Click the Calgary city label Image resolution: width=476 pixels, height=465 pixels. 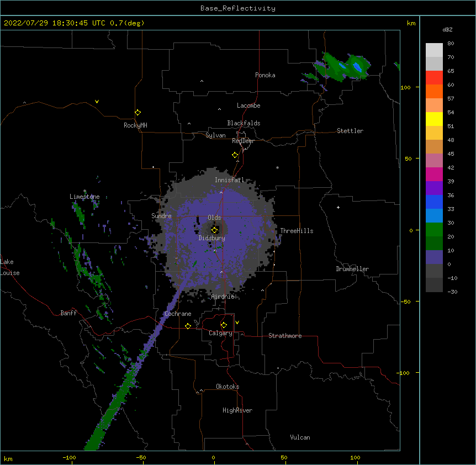coord(220,333)
